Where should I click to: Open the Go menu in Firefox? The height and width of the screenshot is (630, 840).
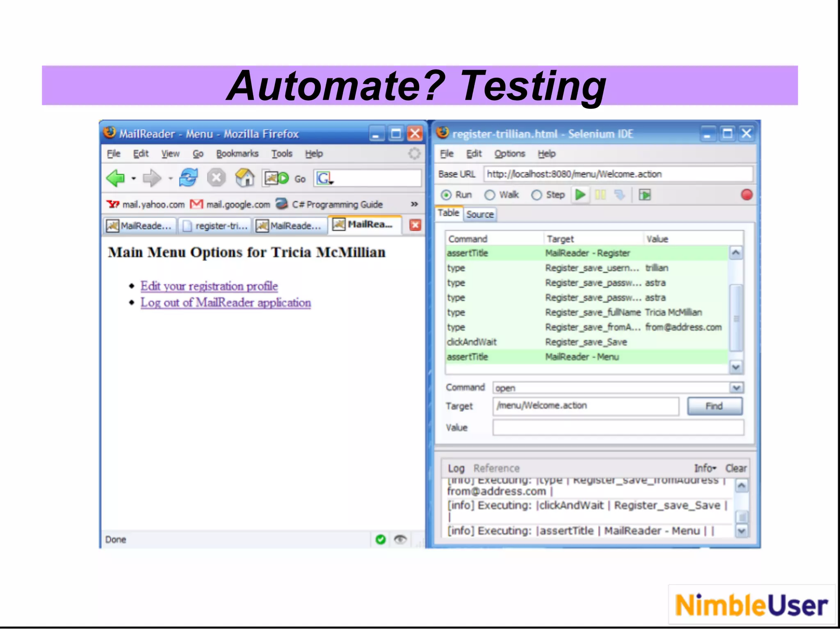(198, 154)
